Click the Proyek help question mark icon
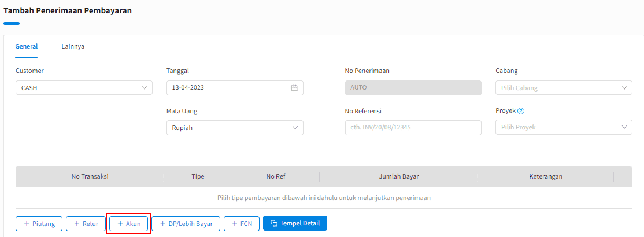Screen dimensions: 644x237 pos(521,110)
